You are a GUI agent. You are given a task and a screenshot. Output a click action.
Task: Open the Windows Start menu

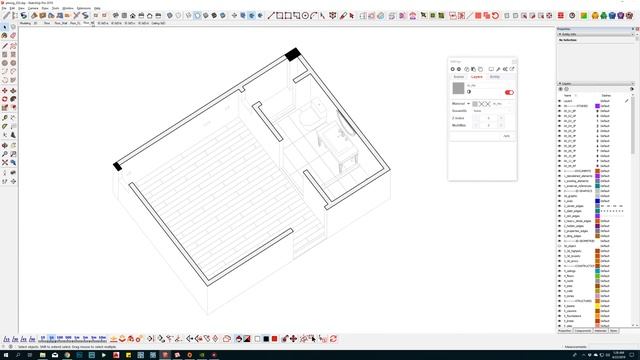point(6,355)
